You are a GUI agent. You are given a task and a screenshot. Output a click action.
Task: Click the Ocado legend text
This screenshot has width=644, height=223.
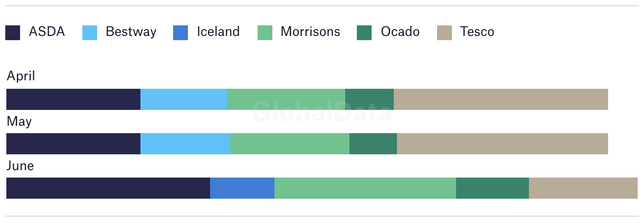pos(400,32)
